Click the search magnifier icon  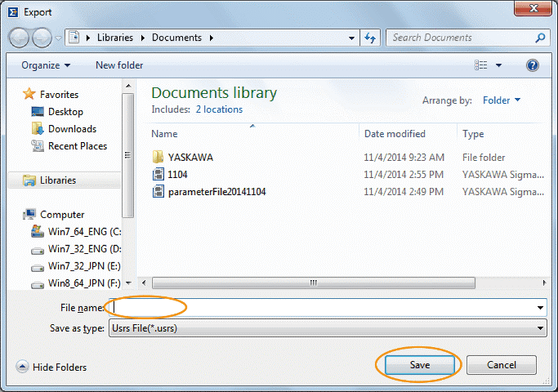pyautogui.click(x=540, y=38)
